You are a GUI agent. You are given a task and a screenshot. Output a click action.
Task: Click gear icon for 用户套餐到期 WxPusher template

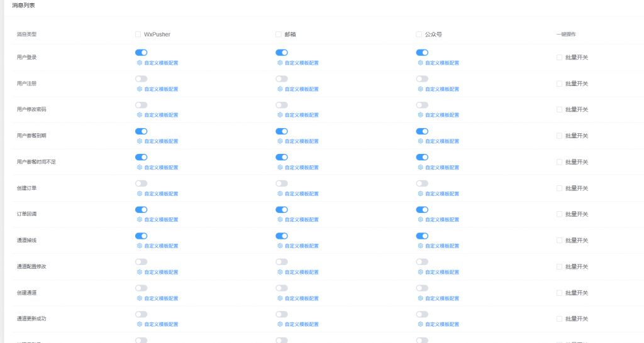point(140,141)
